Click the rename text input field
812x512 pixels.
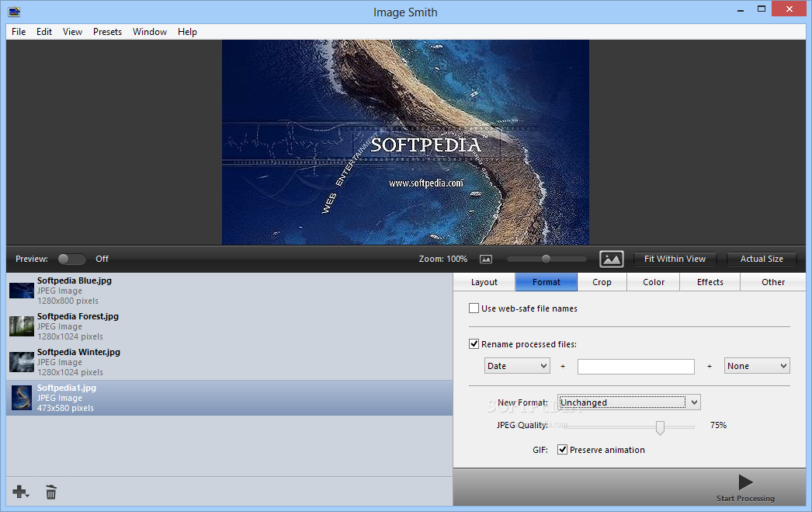(636, 366)
